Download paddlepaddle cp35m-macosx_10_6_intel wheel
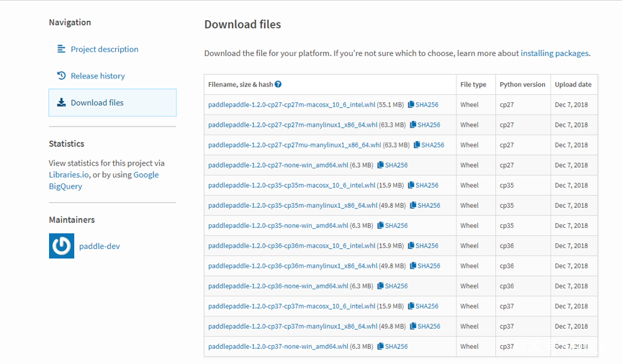 coord(292,185)
